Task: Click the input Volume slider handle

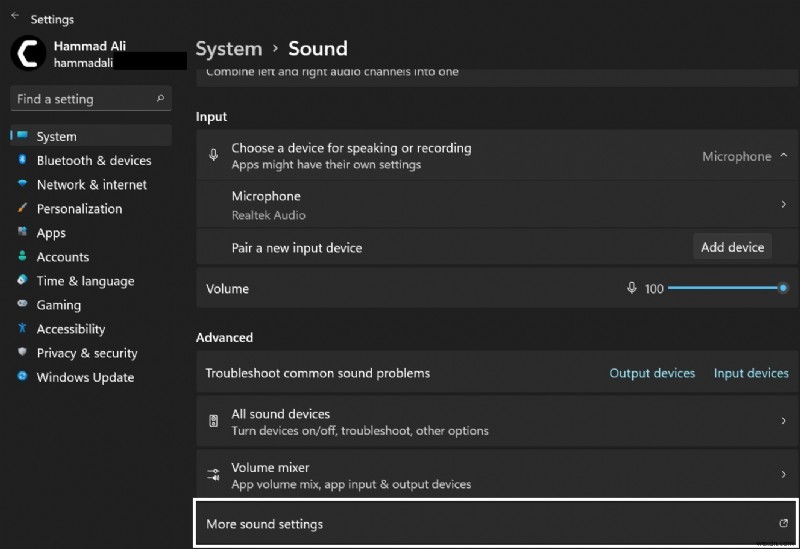Action: pyautogui.click(x=783, y=288)
